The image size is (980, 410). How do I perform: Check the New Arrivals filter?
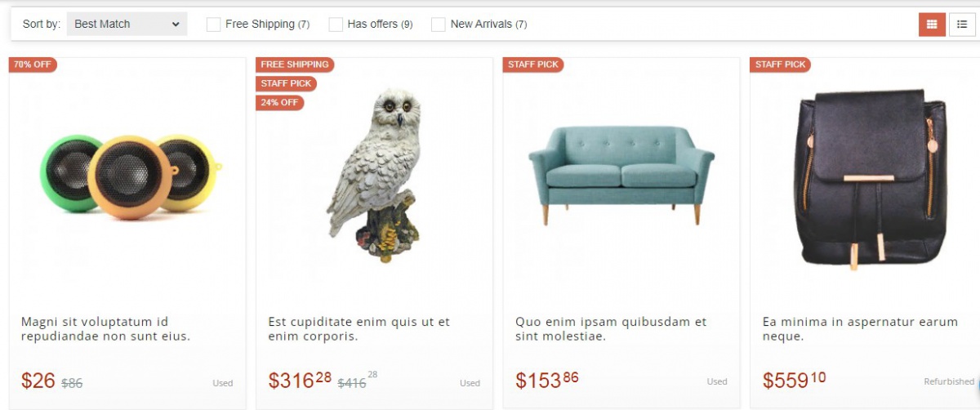click(x=439, y=25)
